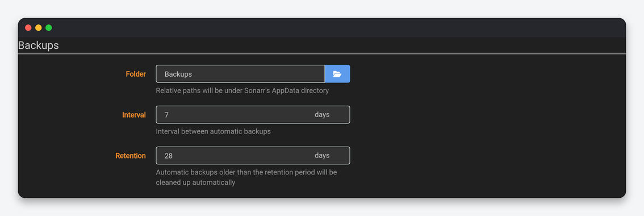Click the orange Retention label
The width and height of the screenshot is (644, 216).
pos(130,156)
